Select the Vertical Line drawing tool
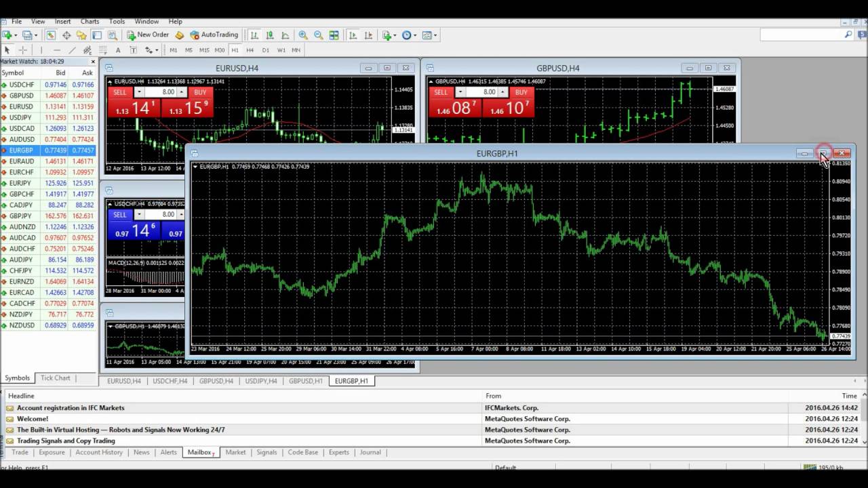Screen dimensions: 868x488 [41, 50]
